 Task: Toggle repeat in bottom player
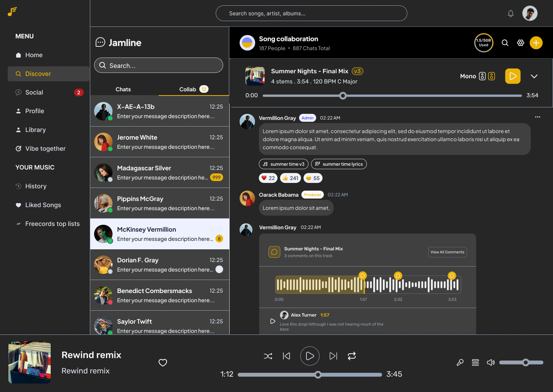[x=352, y=356]
